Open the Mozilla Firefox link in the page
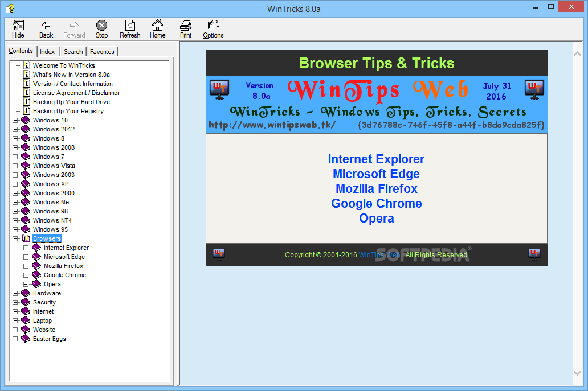The image size is (588, 391). [376, 189]
